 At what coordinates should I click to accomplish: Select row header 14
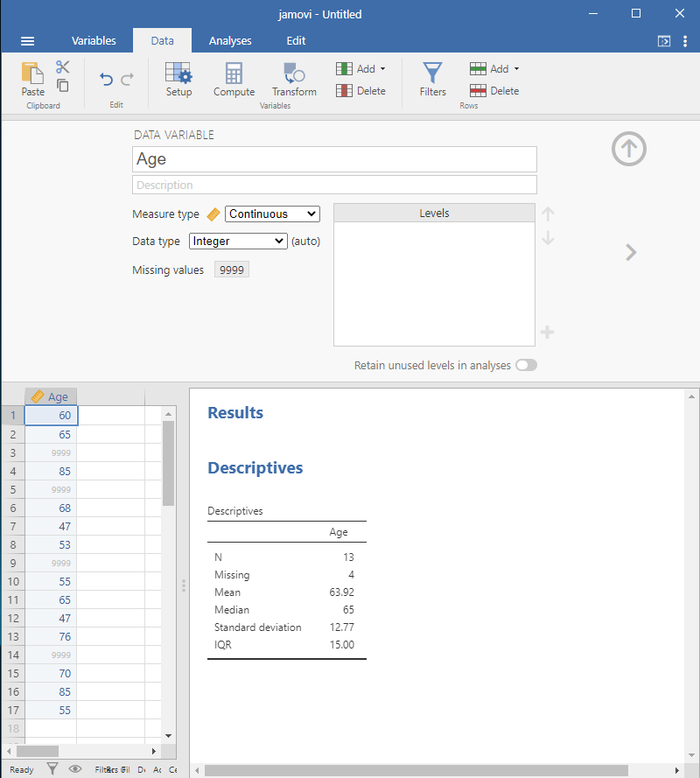tap(13, 655)
